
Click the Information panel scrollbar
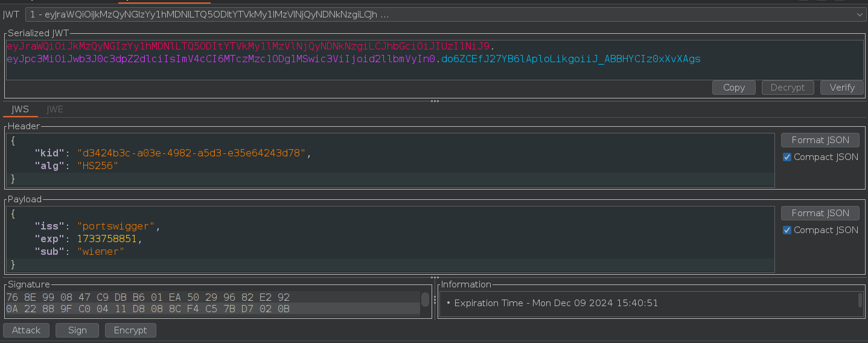[x=860, y=300]
